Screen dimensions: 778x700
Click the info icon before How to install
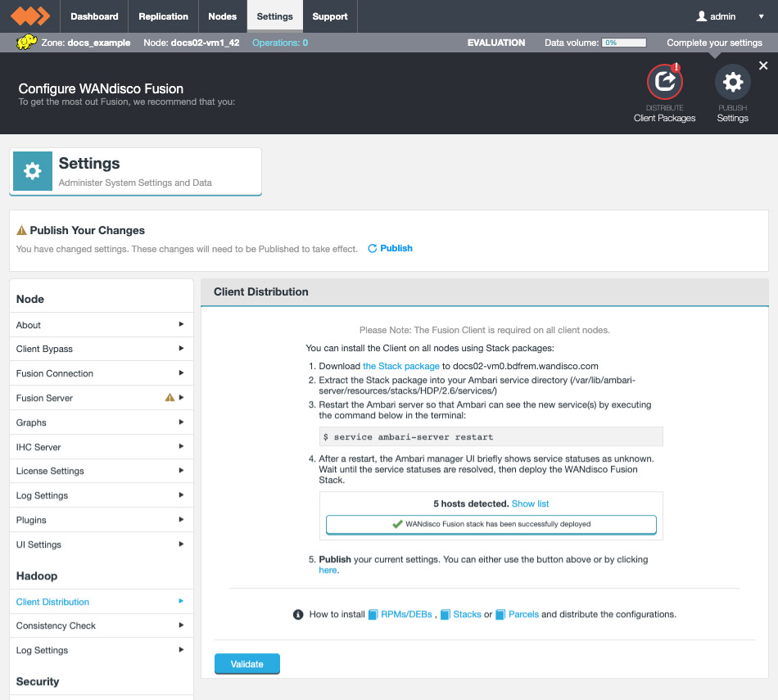point(298,615)
